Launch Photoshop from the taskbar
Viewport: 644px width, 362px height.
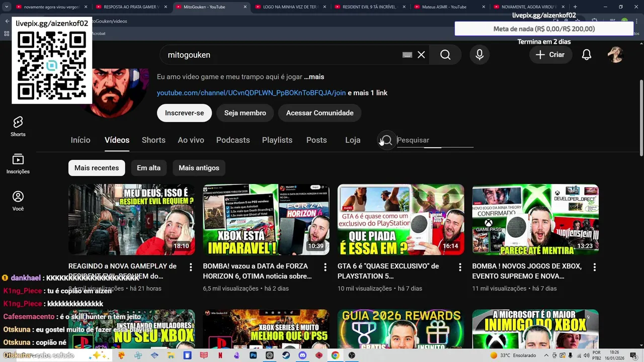[x=253, y=355]
